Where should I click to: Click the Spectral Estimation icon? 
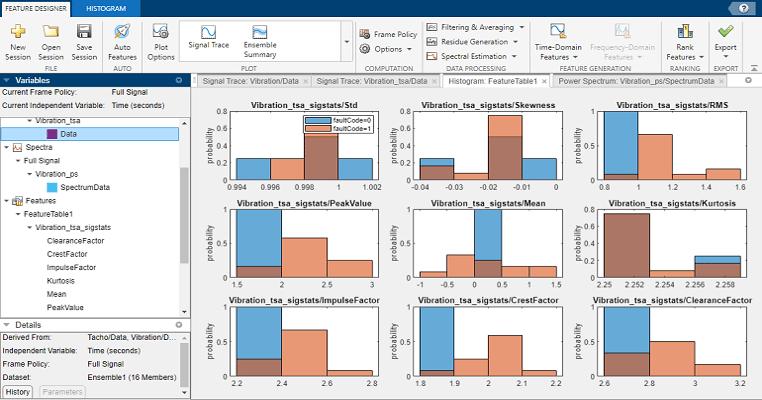(432, 56)
